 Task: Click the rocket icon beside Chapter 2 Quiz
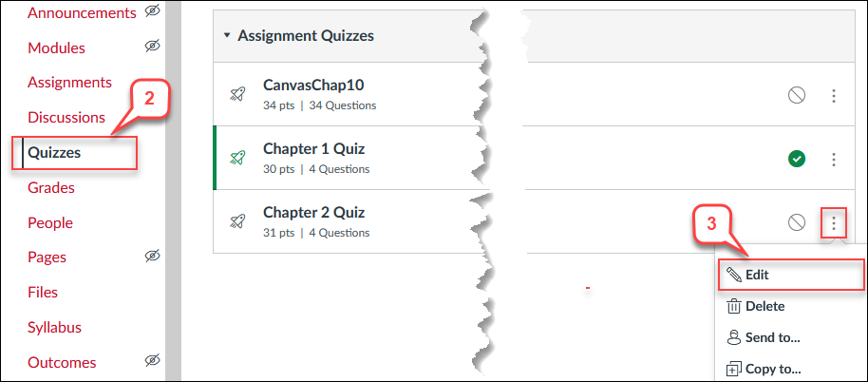pyautogui.click(x=237, y=222)
